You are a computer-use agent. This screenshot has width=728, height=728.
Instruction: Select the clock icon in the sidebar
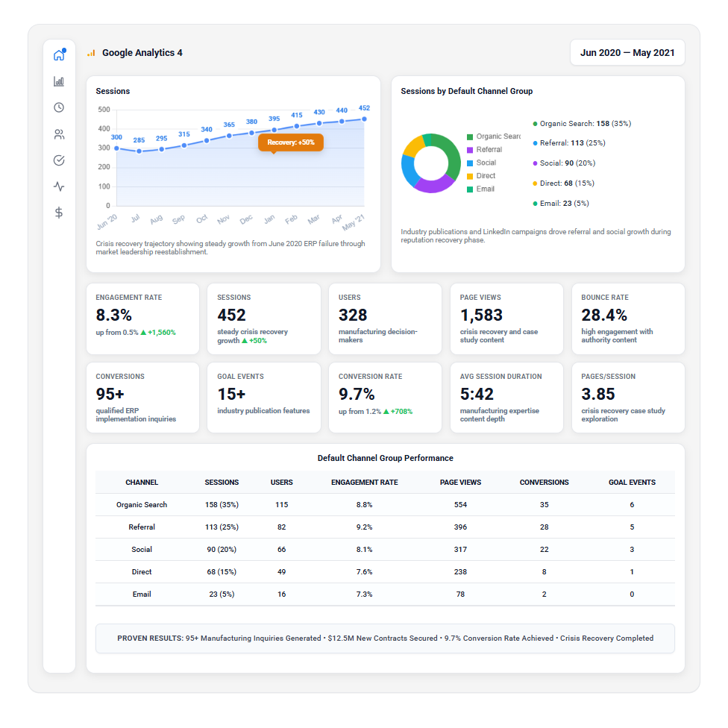coord(59,107)
